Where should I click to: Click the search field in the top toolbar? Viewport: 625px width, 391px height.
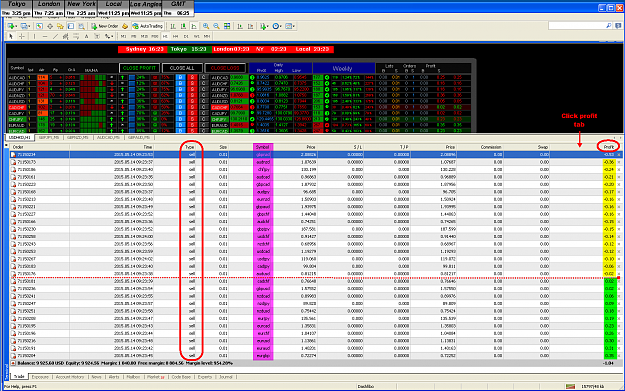click(x=580, y=26)
